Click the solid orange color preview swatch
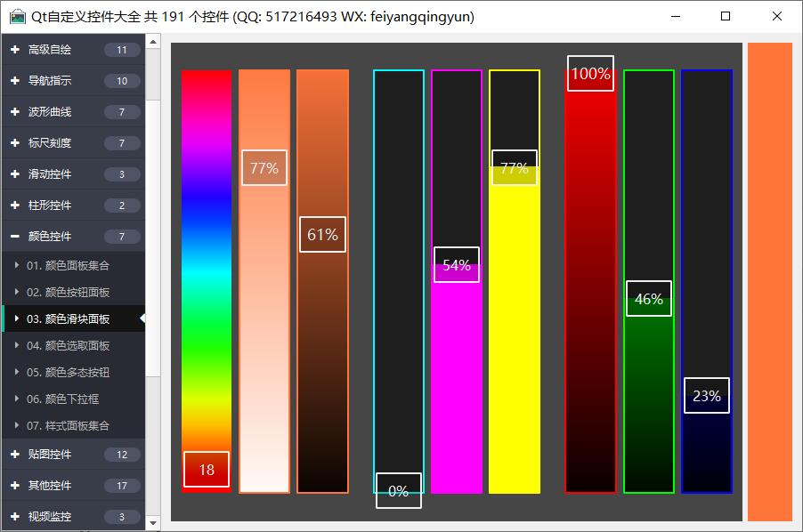The height and width of the screenshot is (532, 803). pos(769,281)
